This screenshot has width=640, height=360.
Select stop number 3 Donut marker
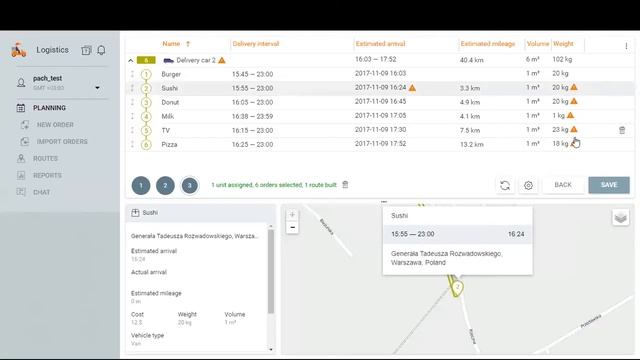(146, 102)
